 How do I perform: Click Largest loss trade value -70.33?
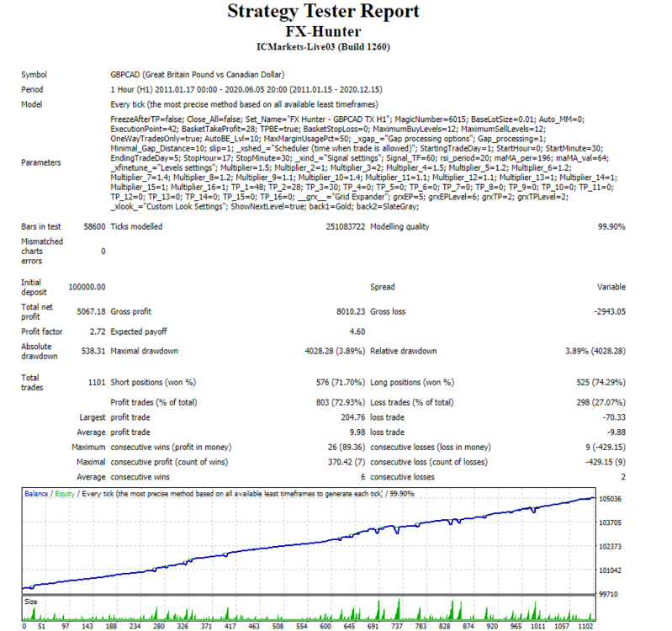tap(613, 417)
